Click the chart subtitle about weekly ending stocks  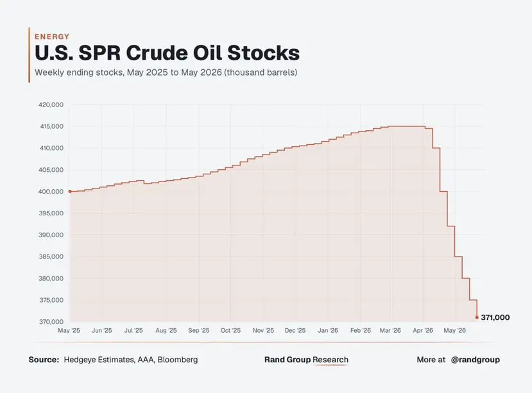click(166, 72)
